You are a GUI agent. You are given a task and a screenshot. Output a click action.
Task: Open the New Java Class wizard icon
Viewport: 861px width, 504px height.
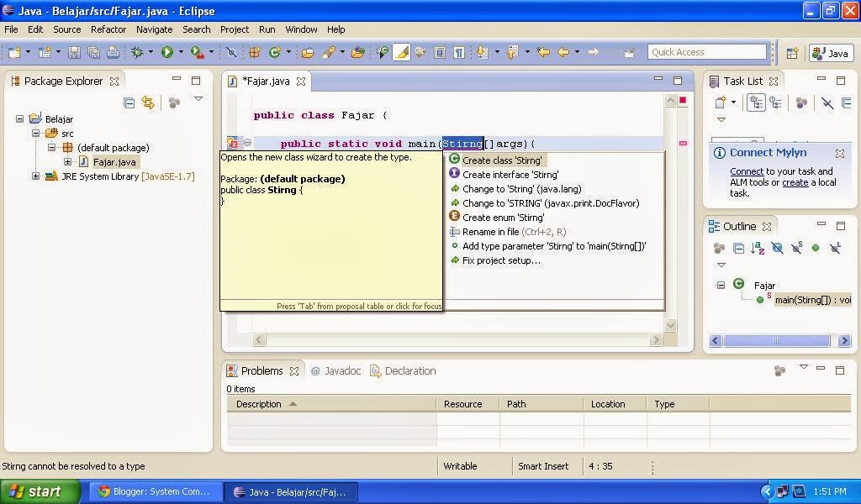tap(276, 52)
